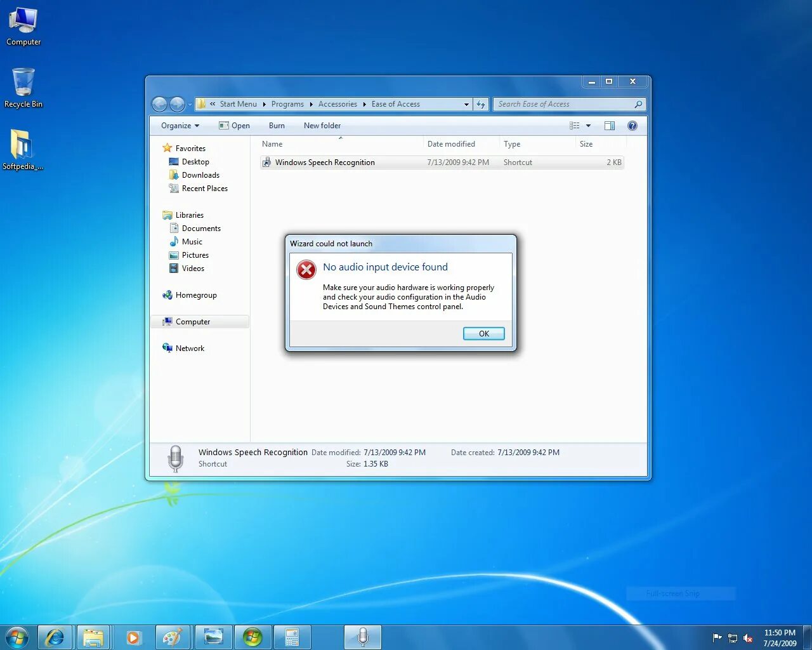Open the view options dropdown arrow
The image size is (812, 650).
[x=588, y=126]
